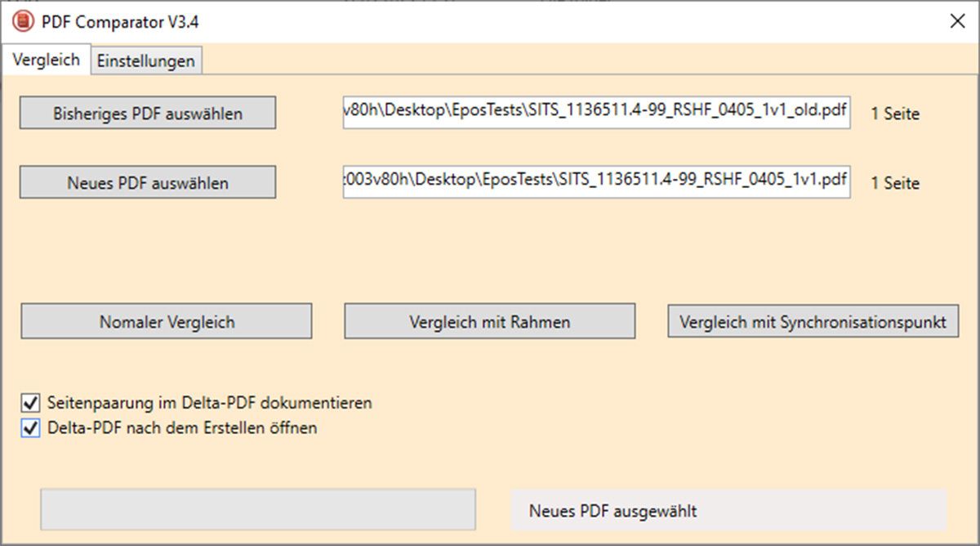This screenshot has height=546, width=980.
Task: Click the 1 Seite label beside the new PDF path
Action: pos(895,183)
